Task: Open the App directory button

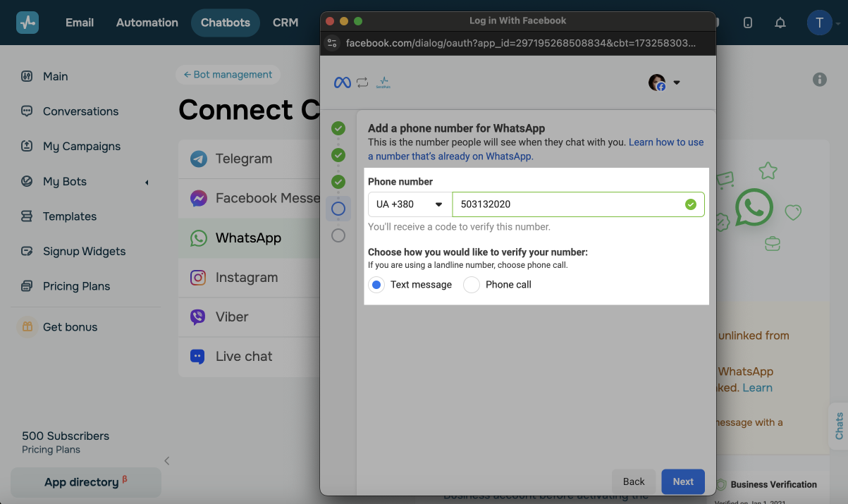Action: click(x=86, y=482)
